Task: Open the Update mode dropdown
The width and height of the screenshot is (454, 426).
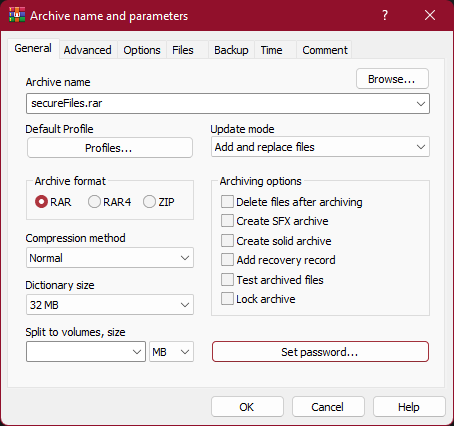Action: (x=320, y=147)
